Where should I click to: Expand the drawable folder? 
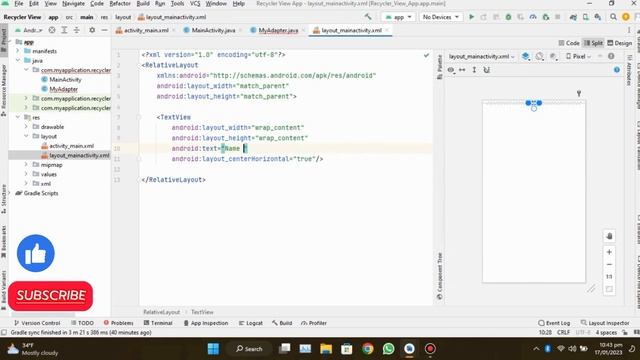tap(26, 127)
